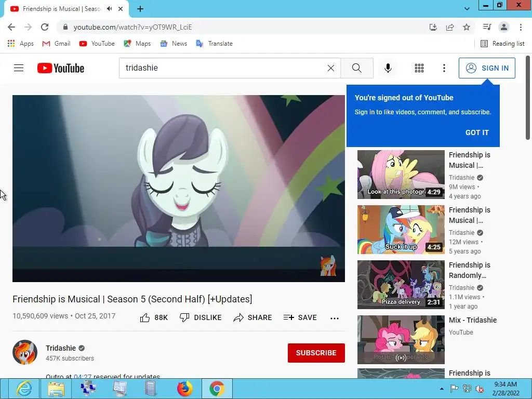Open the Chrome profile avatar
532x399 pixels.
(x=504, y=27)
